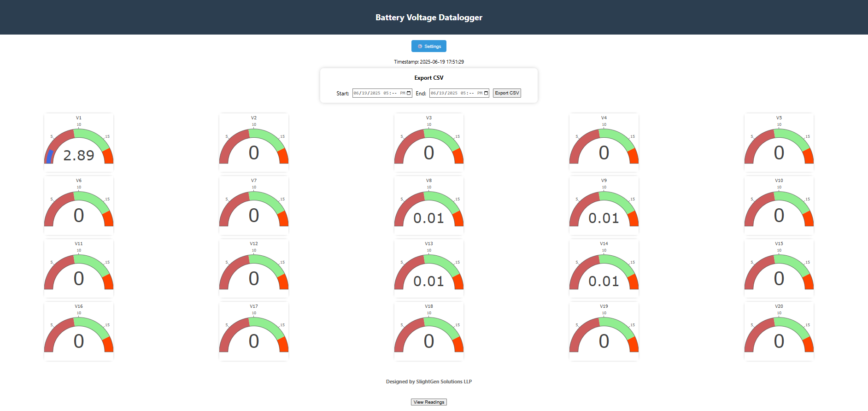This screenshot has width=868, height=411.
Task: Open the Start field calendar picker icon
Action: tap(409, 93)
